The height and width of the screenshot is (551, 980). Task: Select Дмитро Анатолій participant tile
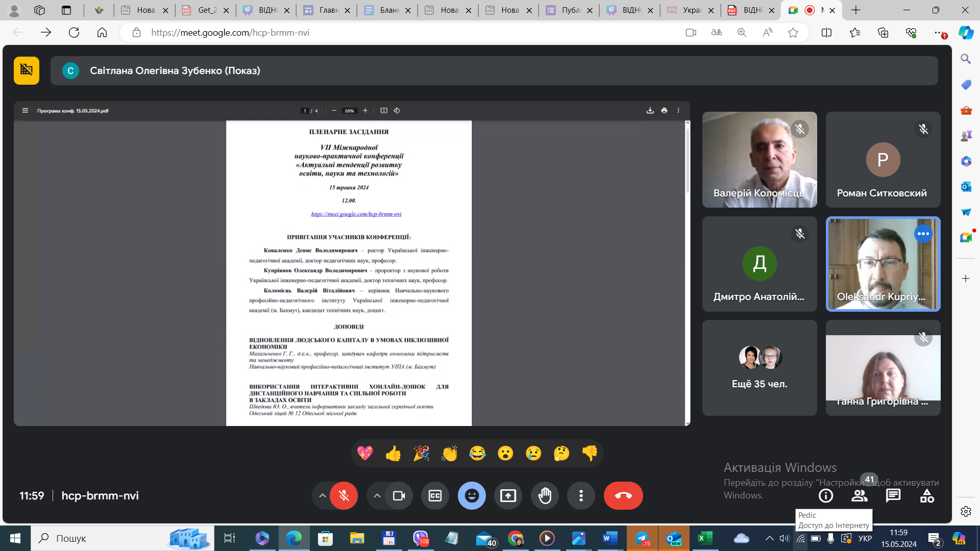click(x=759, y=264)
